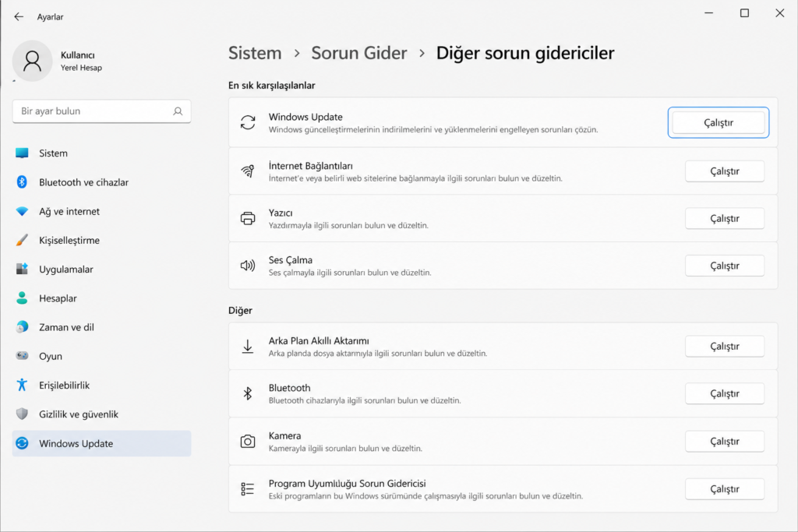Click the Yazdırmayla ilgili sorunları description text
This screenshot has height=532, width=798.
click(348, 225)
